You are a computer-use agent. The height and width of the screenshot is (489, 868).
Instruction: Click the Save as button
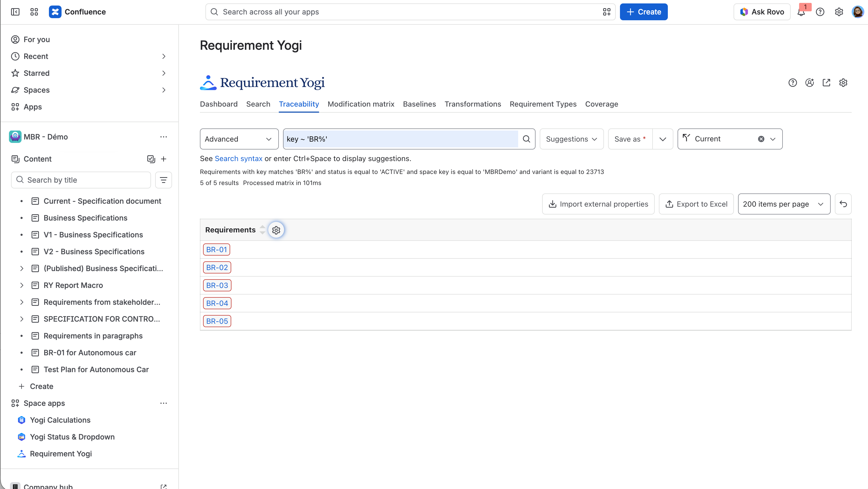coord(630,139)
